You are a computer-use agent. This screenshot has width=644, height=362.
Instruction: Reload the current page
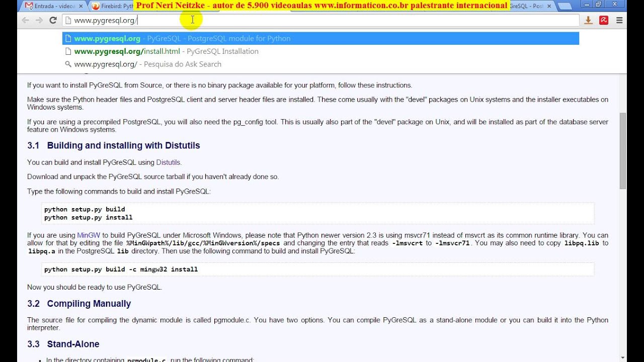point(53,20)
